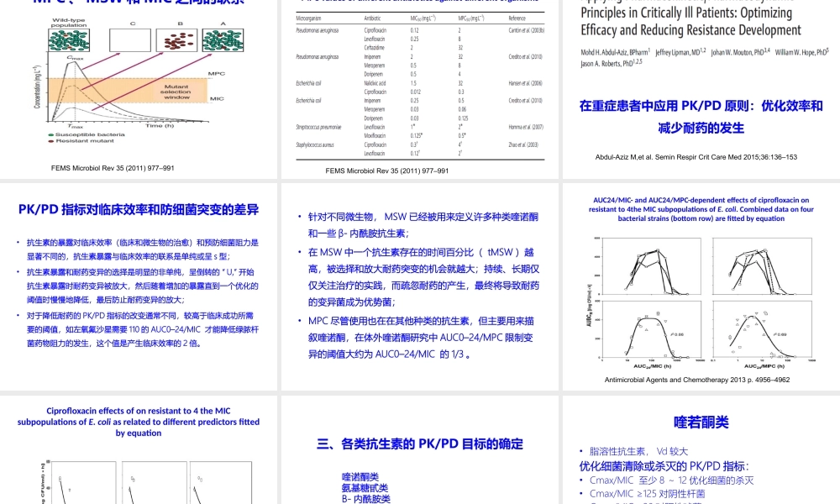Click the bullet starting 'MPC 尽管使用也在其他种类'
The height and width of the screenshot is (504, 840).
tap(421, 338)
